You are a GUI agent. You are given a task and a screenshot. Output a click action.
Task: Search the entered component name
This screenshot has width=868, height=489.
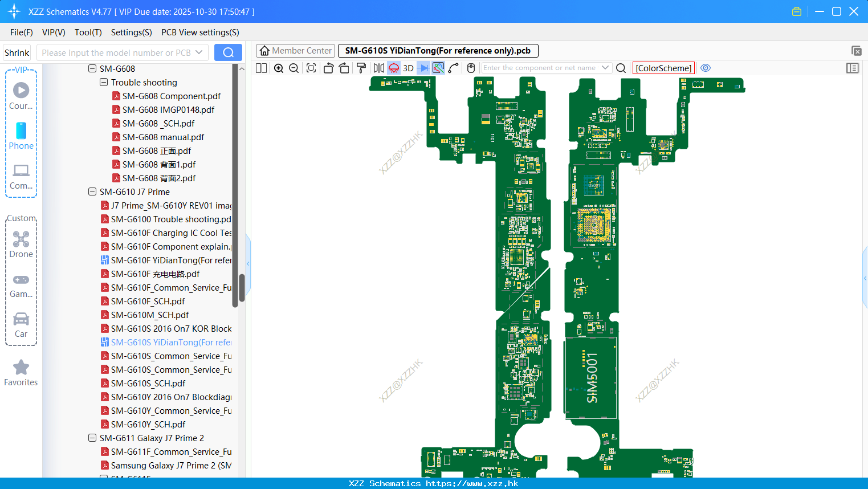click(621, 68)
